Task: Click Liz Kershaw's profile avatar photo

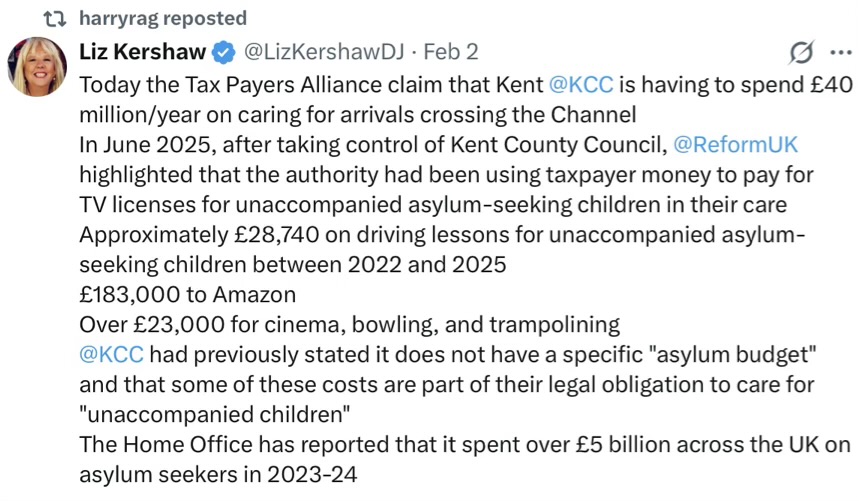Action: (38, 66)
